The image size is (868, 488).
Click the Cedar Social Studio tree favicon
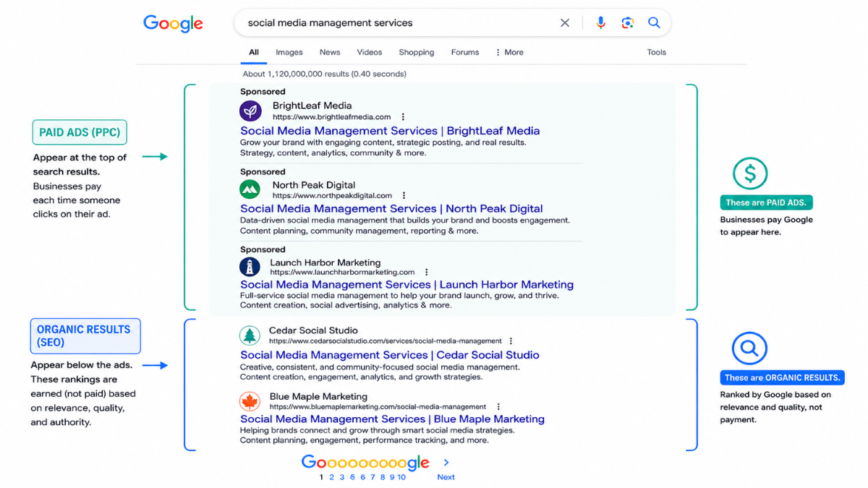coord(250,335)
